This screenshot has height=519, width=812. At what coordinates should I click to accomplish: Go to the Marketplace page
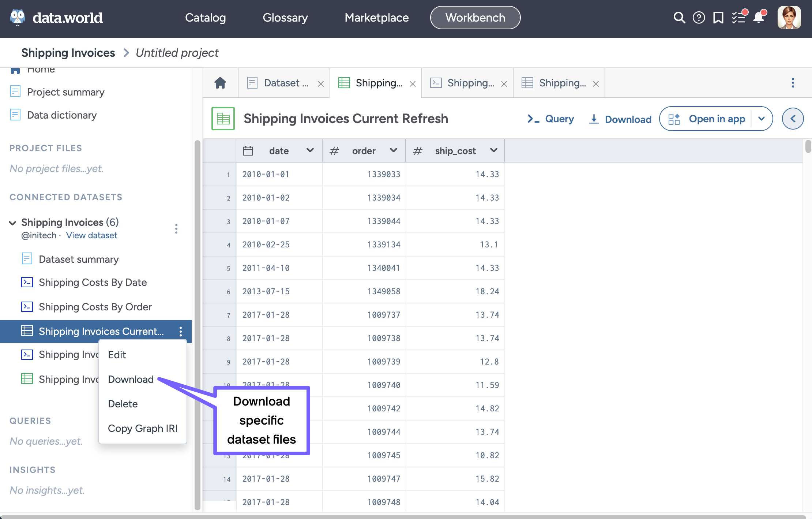pyautogui.click(x=377, y=18)
